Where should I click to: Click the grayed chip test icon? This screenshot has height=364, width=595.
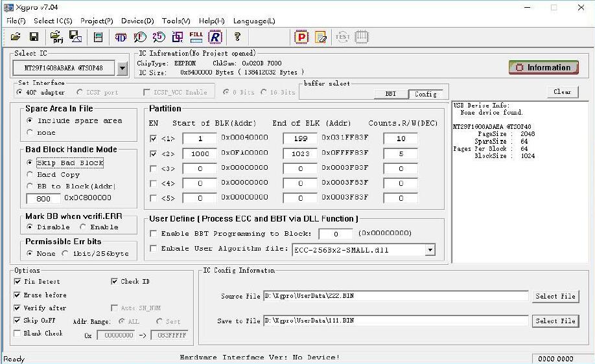click(x=362, y=37)
